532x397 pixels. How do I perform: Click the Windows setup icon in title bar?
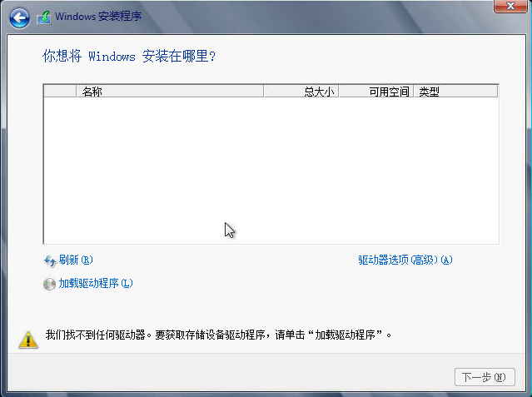(x=43, y=17)
